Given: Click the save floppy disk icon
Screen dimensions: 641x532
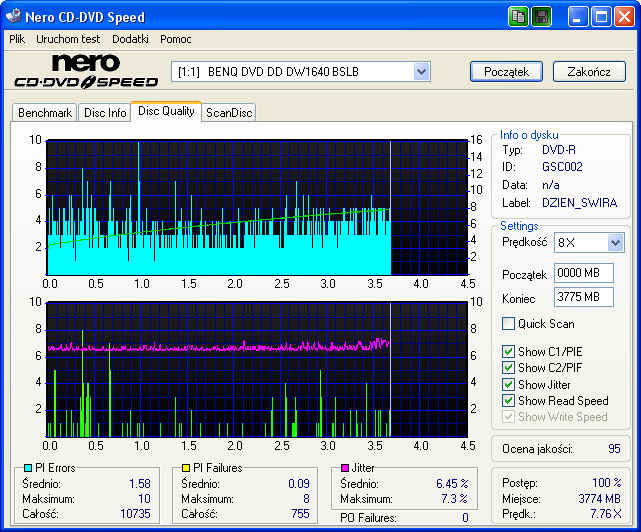Looking at the screenshot, I should pos(541,17).
